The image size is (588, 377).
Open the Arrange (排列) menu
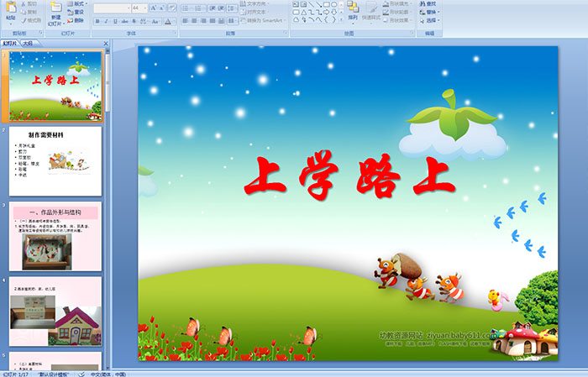click(353, 11)
